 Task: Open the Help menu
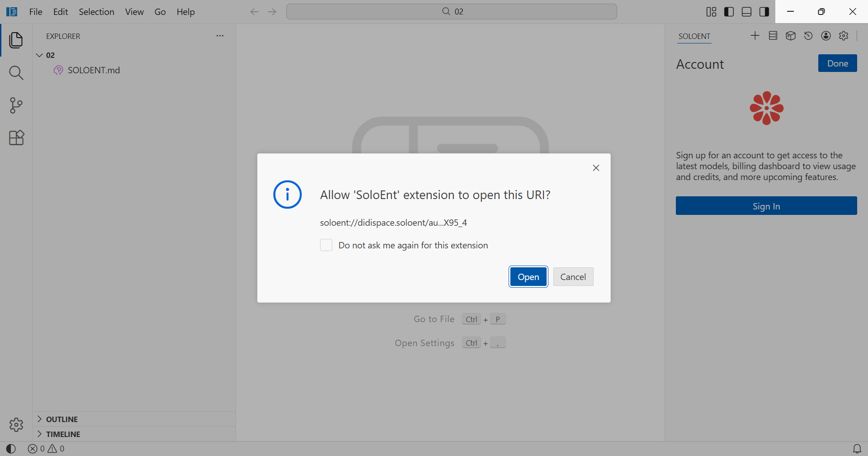tap(186, 12)
